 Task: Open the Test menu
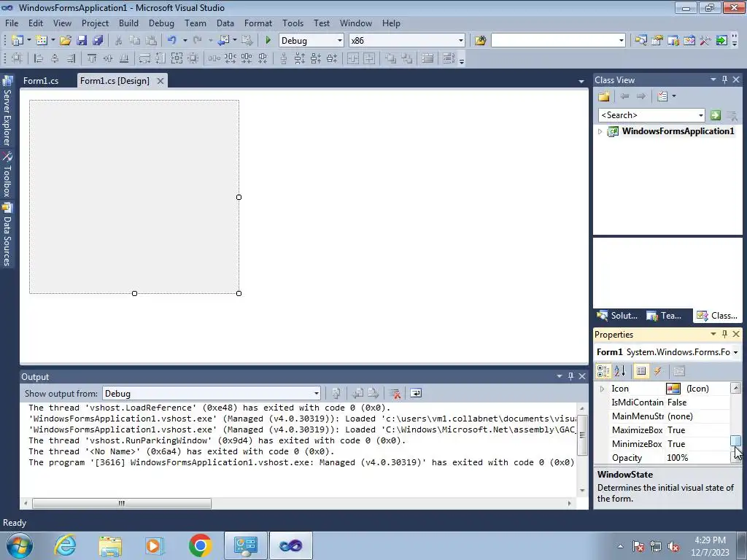tap(322, 23)
